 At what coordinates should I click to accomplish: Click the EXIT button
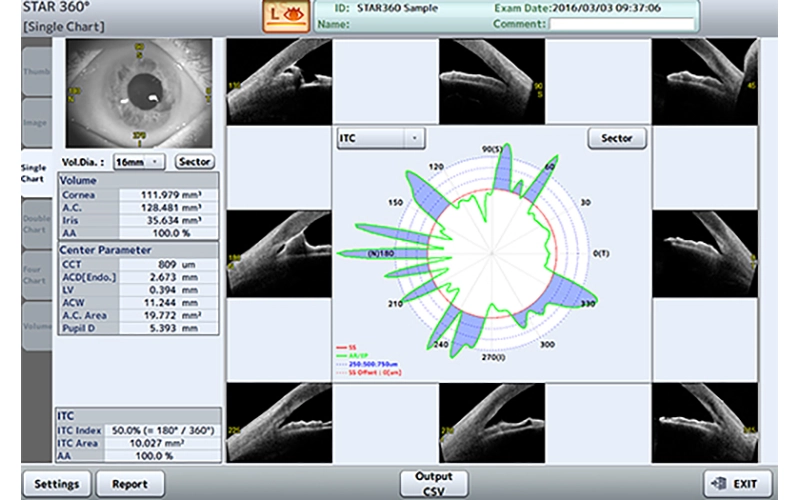click(x=738, y=484)
